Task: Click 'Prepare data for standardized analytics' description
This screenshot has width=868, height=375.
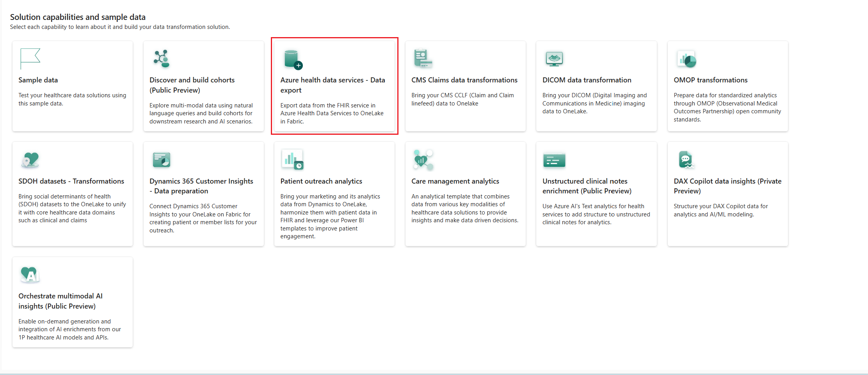Action: tap(727, 107)
